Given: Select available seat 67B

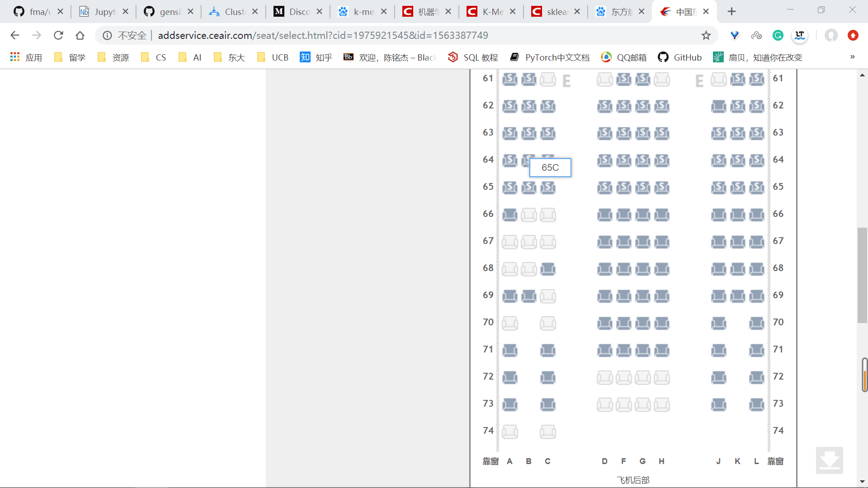Looking at the screenshot, I should pyautogui.click(x=528, y=242).
